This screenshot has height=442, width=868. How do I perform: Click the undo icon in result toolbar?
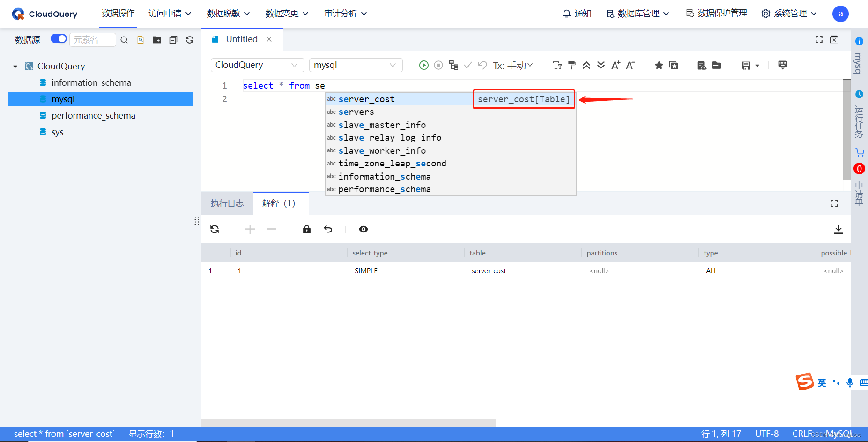click(328, 229)
